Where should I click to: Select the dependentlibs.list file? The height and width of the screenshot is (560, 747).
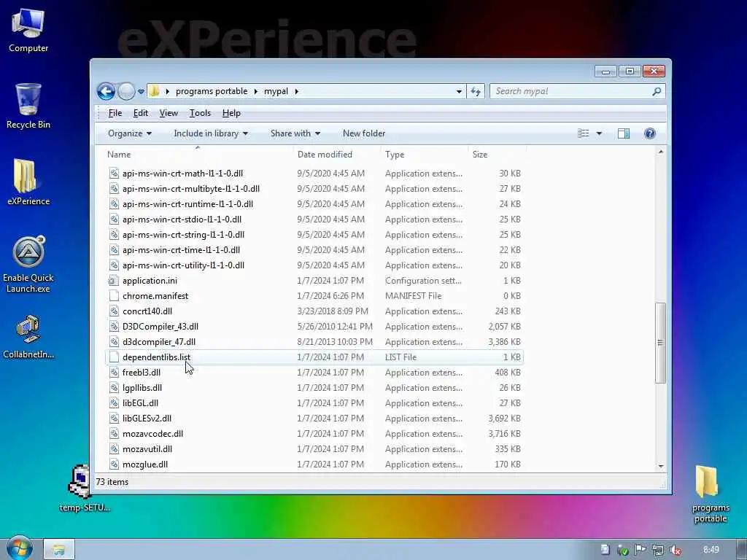point(314,357)
